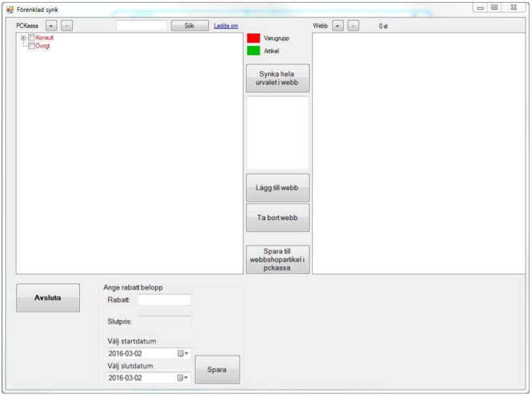Select the Konsult tree item label
This screenshot has width=532, height=396.
tap(44, 38)
